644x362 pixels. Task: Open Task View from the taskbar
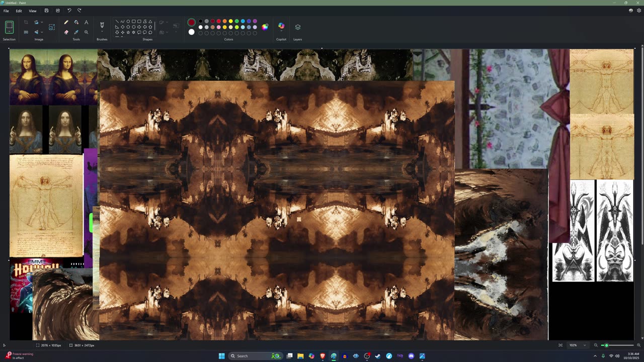289,356
